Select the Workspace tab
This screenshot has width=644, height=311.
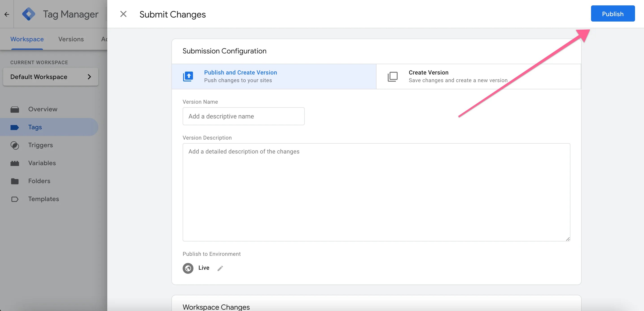coord(27,39)
